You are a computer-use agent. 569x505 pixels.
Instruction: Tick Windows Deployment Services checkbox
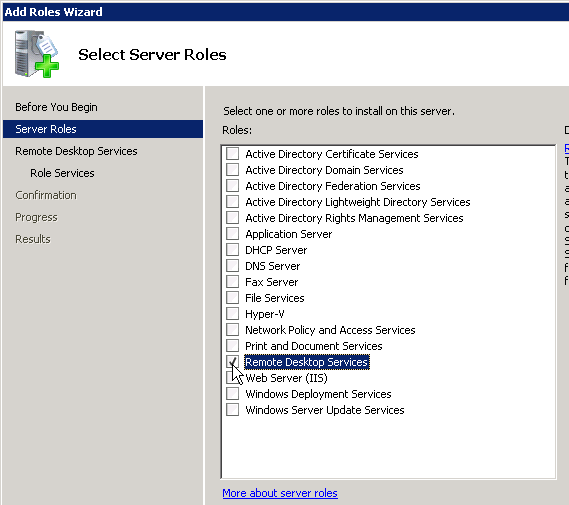tap(232, 394)
